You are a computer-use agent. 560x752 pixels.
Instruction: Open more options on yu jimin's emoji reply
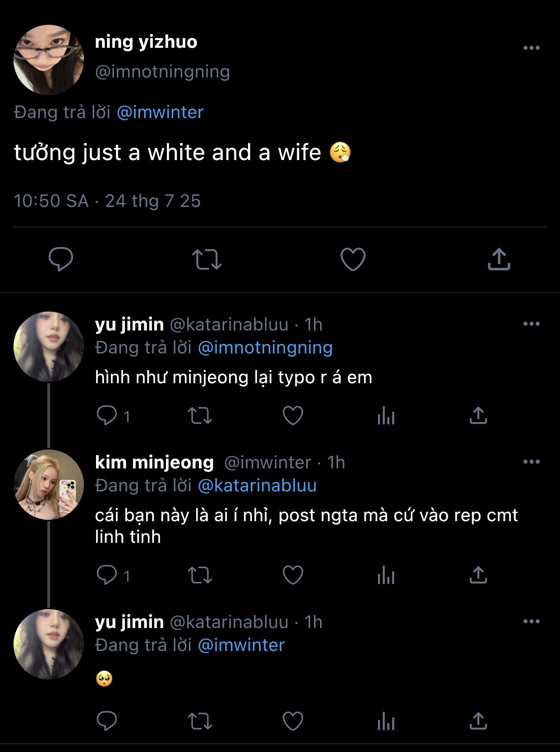click(531, 621)
